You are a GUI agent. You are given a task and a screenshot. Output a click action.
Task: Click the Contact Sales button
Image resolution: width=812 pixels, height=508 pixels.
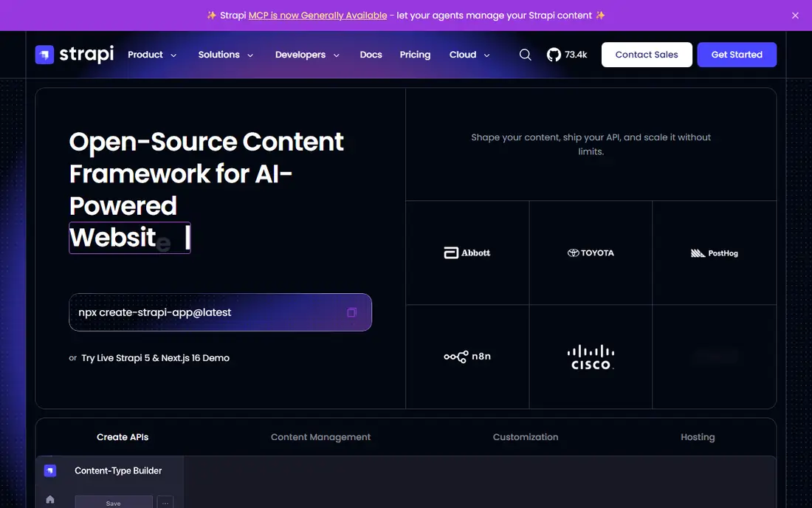click(647, 55)
